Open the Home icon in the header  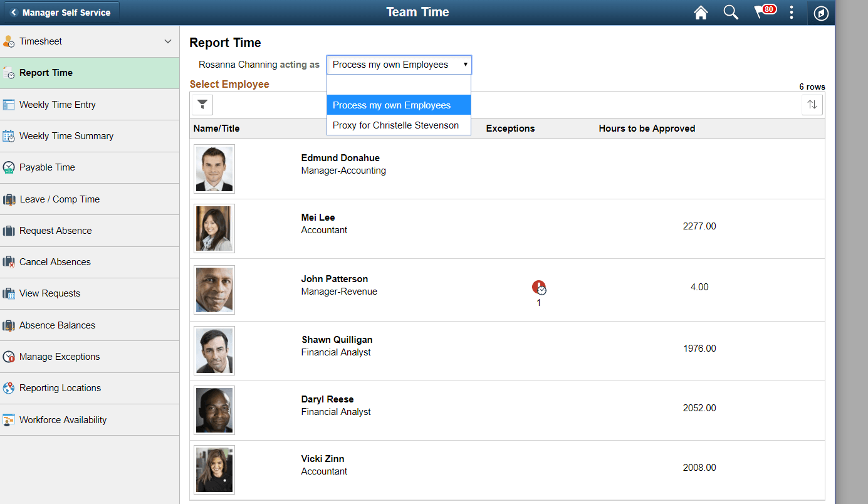701,12
